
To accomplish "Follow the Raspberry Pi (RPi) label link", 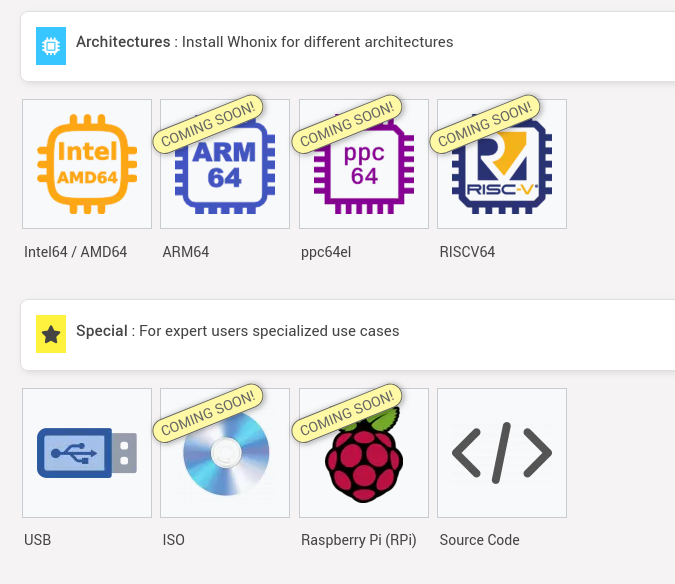I will click(359, 540).
